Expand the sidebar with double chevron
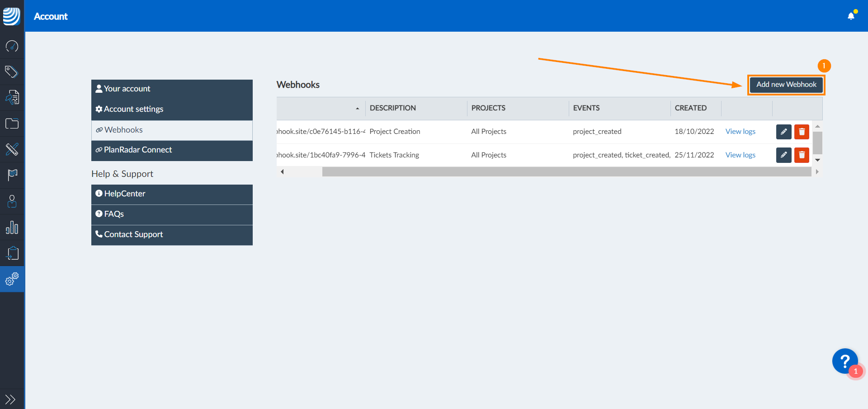 (10, 399)
